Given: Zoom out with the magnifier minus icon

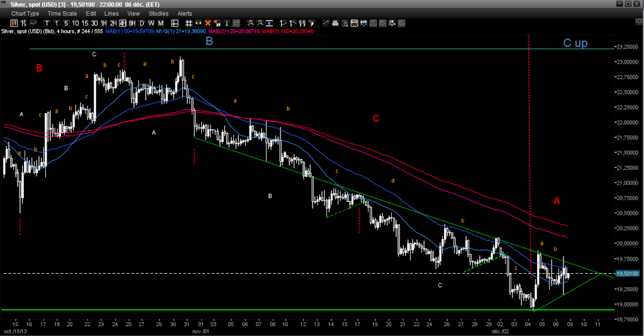Looking at the screenshot, I should click(260, 23).
